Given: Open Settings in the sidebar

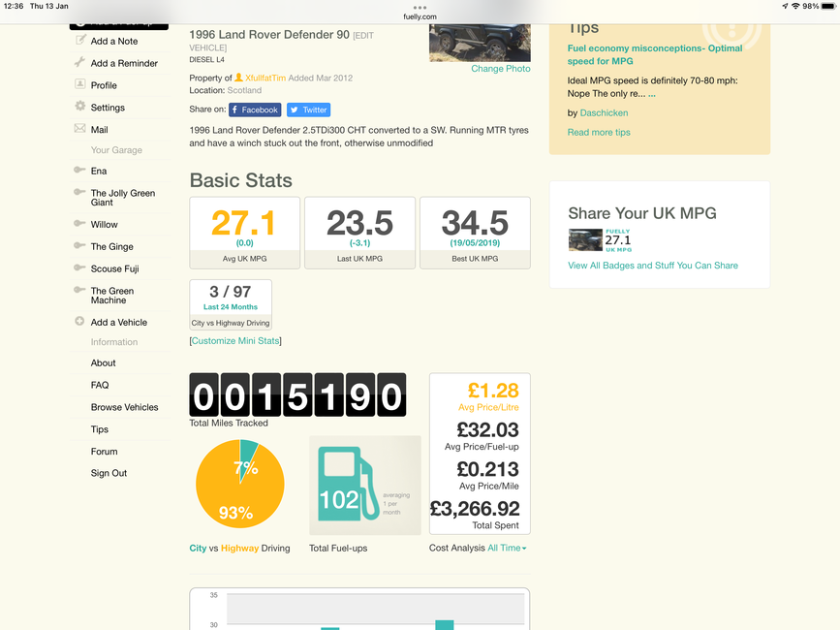Looking at the screenshot, I should pyautogui.click(x=108, y=108).
